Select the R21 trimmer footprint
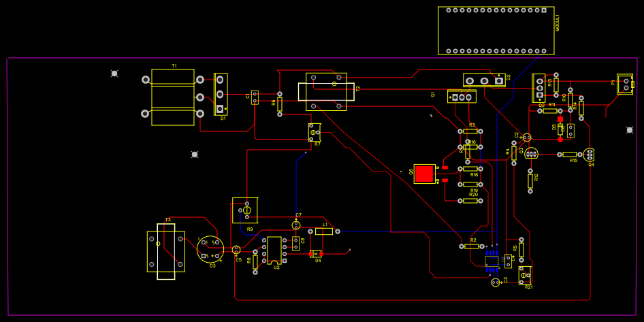The width and height of the screenshot is (644, 322). pyautogui.click(x=525, y=275)
